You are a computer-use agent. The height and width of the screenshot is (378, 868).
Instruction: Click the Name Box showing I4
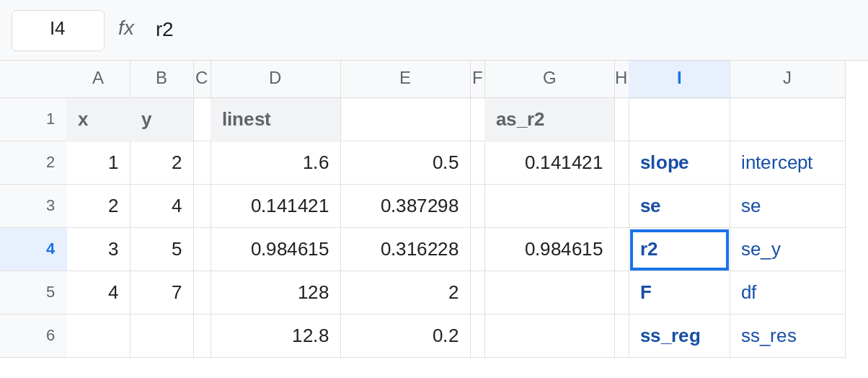pos(58,30)
